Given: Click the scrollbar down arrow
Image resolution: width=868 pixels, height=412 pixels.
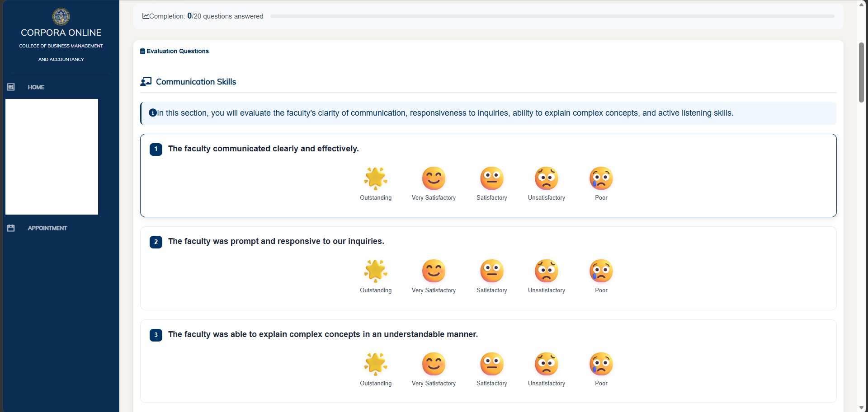Looking at the screenshot, I should point(861,408).
